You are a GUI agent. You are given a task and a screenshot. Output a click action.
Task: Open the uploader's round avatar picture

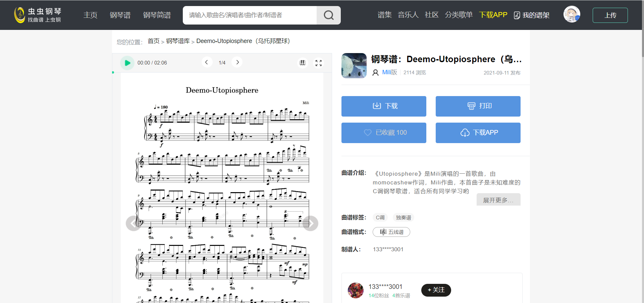pyautogui.click(x=356, y=291)
